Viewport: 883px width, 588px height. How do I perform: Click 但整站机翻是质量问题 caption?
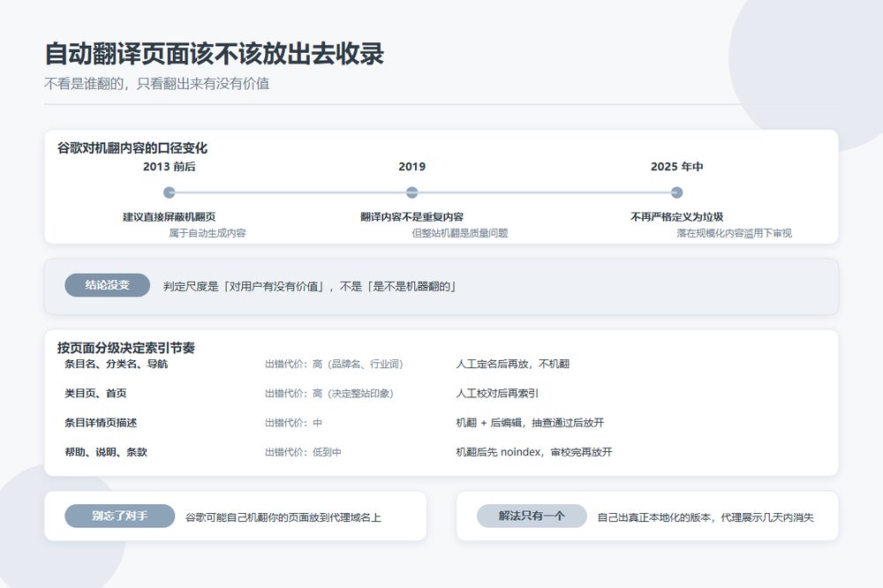[459, 233]
